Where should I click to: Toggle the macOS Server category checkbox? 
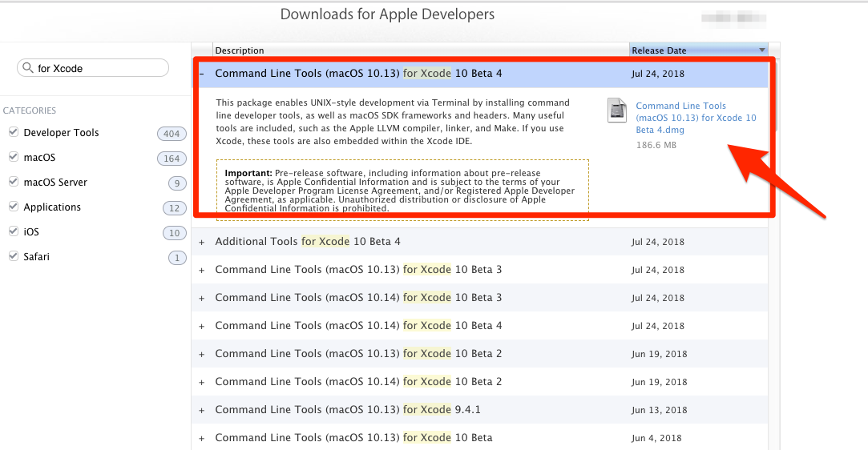[x=14, y=181]
